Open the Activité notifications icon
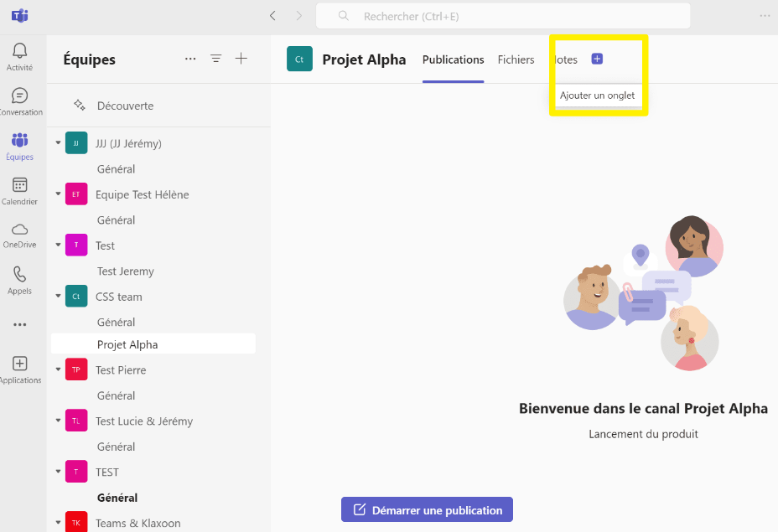 [19, 56]
